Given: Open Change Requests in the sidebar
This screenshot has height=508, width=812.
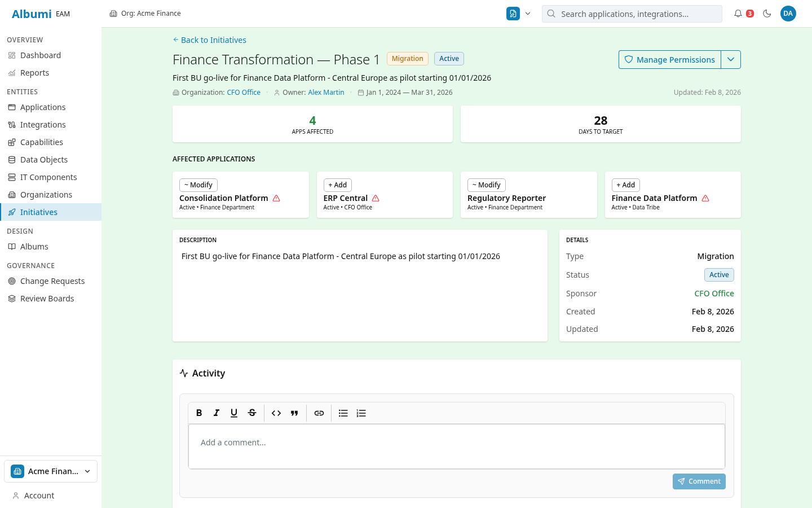Looking at the screenshot, I should point(52,281).
